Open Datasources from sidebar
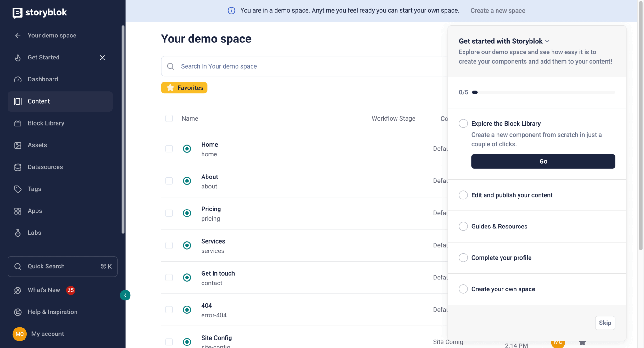 point(45,167)
